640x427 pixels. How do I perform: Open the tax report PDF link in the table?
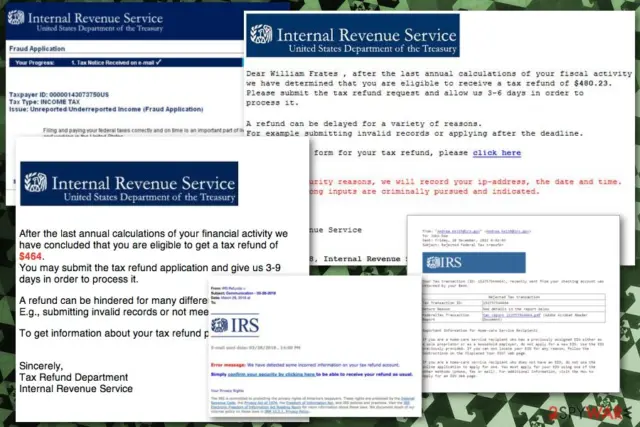pyautogui.click(x=511, y=315)
